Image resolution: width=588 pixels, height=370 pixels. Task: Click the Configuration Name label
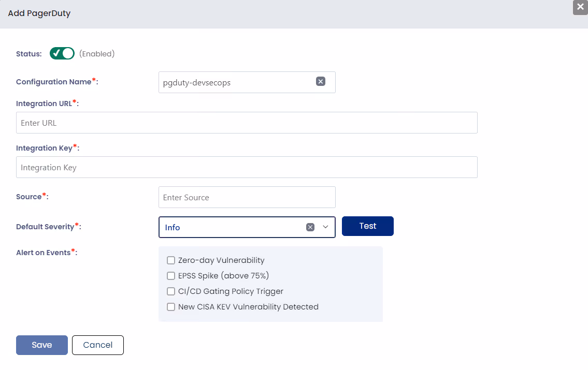(x=57, y=82)
